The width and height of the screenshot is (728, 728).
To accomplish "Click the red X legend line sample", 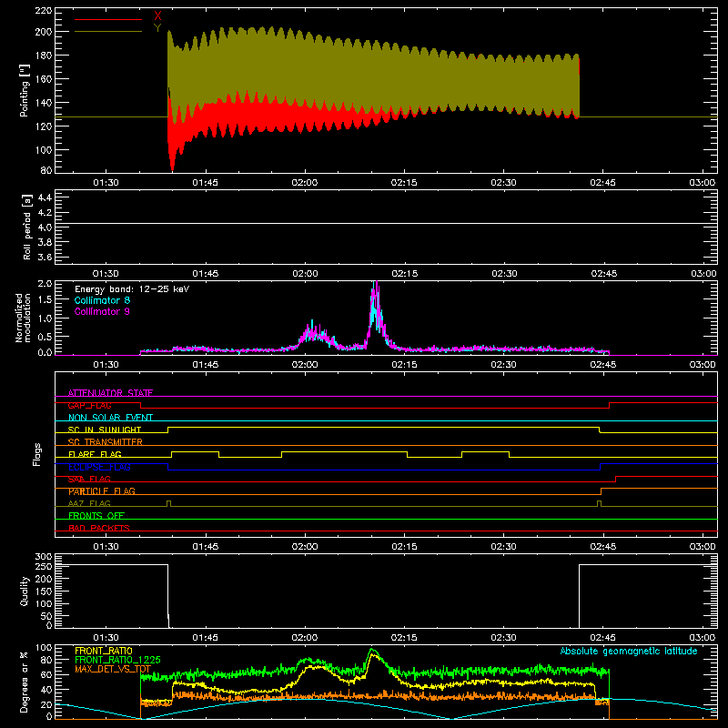I will point(108,19).
